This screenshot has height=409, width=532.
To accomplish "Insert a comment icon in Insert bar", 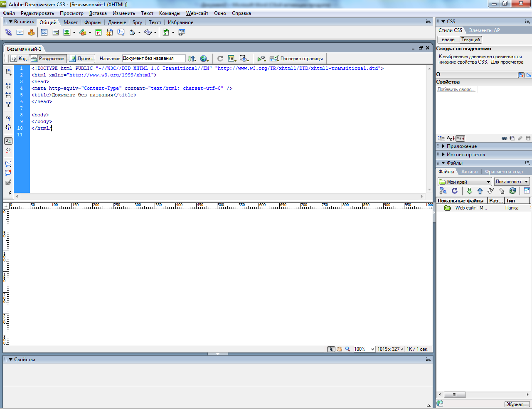I will click(121, 32).
